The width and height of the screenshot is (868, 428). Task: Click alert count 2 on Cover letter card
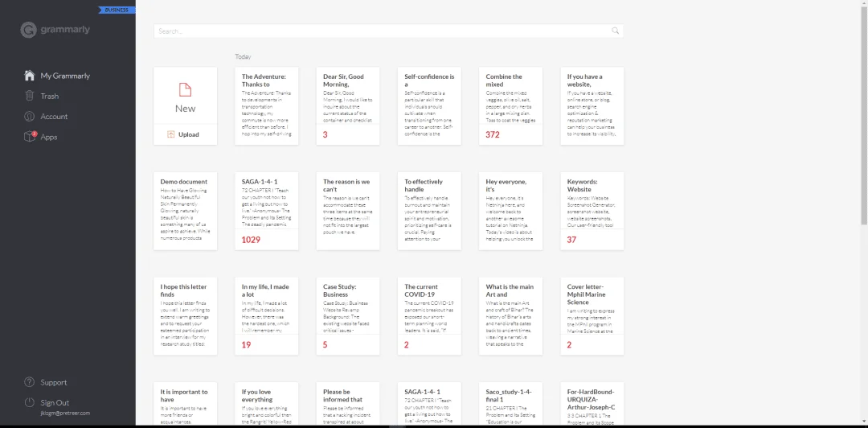click(x=569, y=345)
